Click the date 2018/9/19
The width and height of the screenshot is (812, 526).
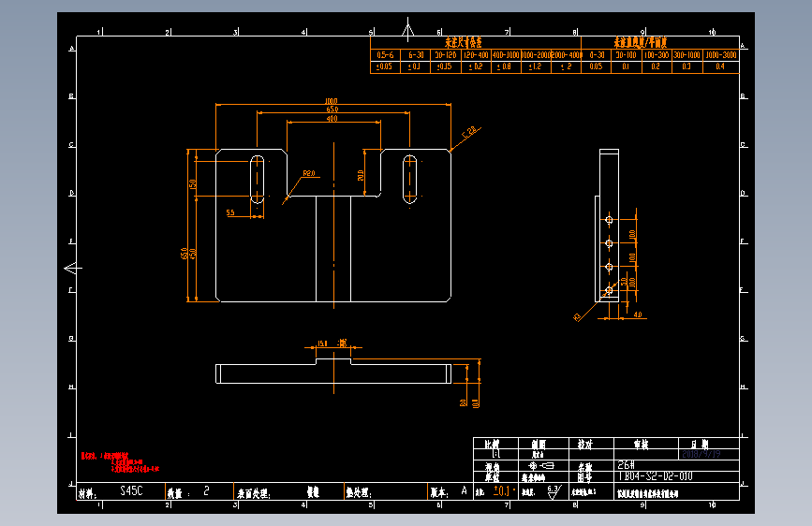(x=701, y=454)
